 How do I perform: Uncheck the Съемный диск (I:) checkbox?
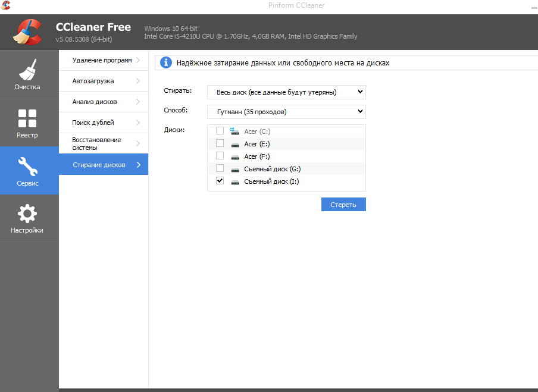pyautogui.click(x=220, y=181)
